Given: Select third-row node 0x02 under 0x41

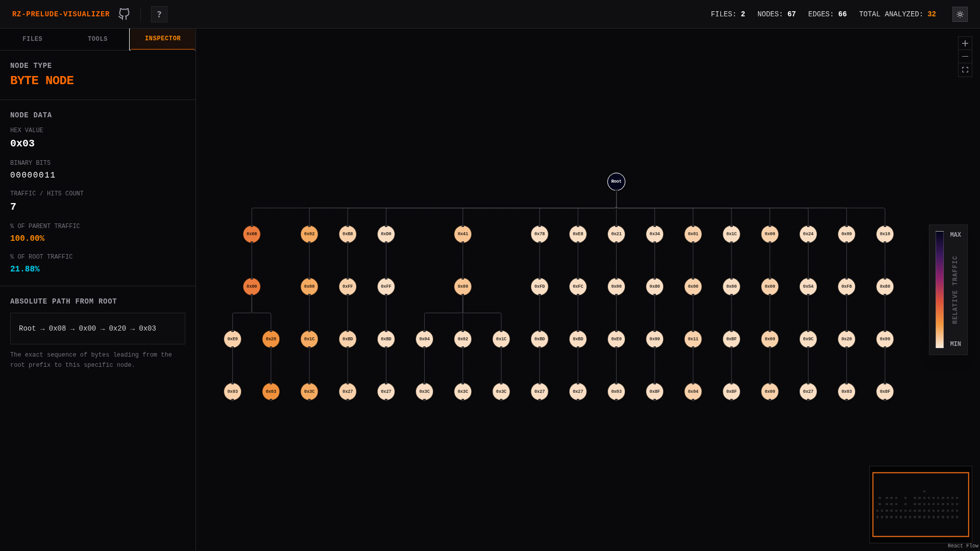Looking at the screenshot, I should pyautogui.click(x=463, y=339).
